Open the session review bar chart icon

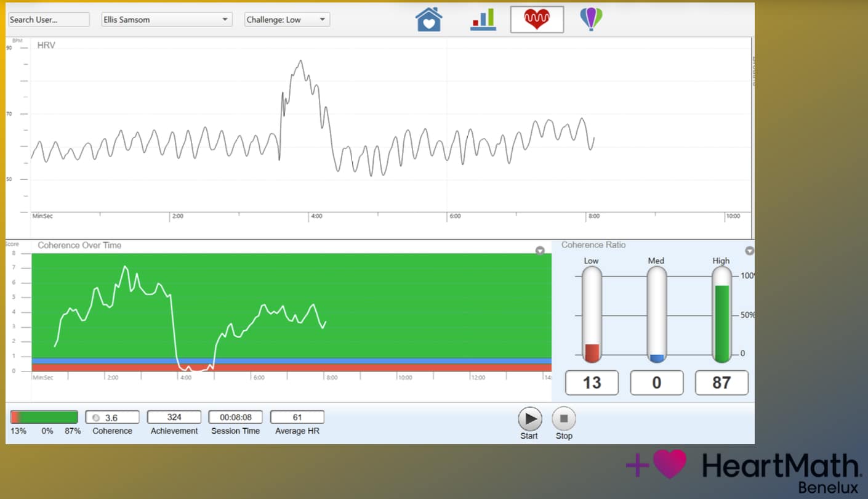pyautogui.click(x=483, y=19)
